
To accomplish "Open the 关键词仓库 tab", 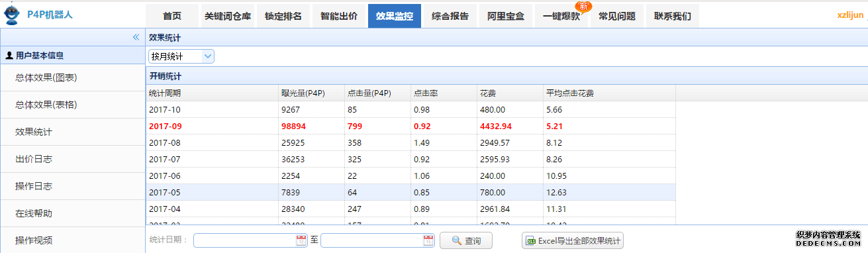I will click(x=228, y=16).
